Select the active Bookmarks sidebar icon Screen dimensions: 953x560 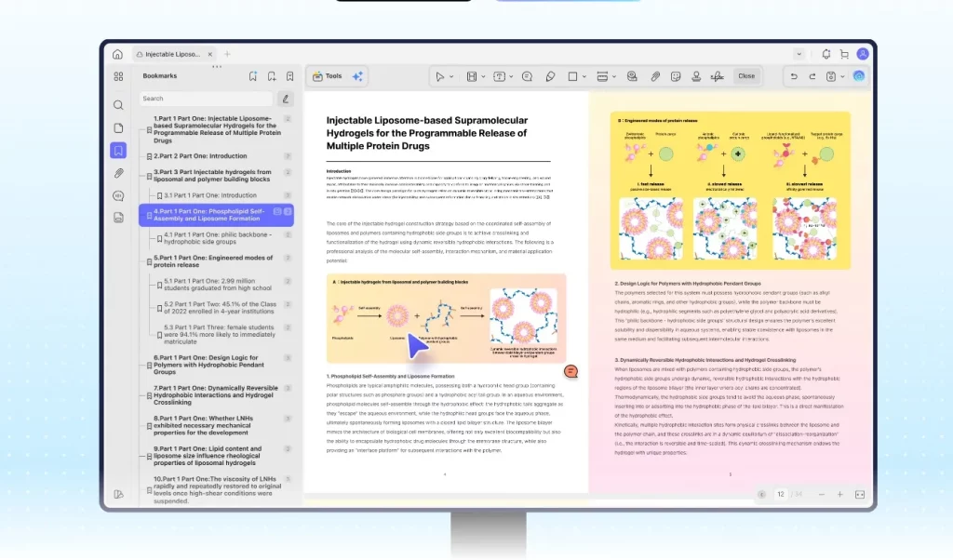(118, 151)
